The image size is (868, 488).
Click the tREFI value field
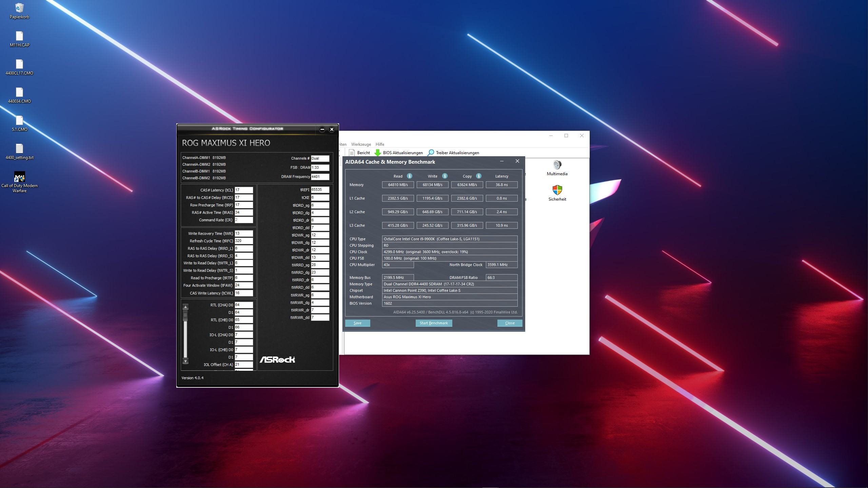click(320, 190)
